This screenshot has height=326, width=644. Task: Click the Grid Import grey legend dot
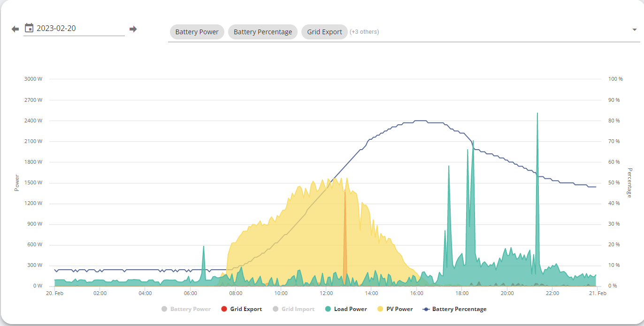(276, 309)
